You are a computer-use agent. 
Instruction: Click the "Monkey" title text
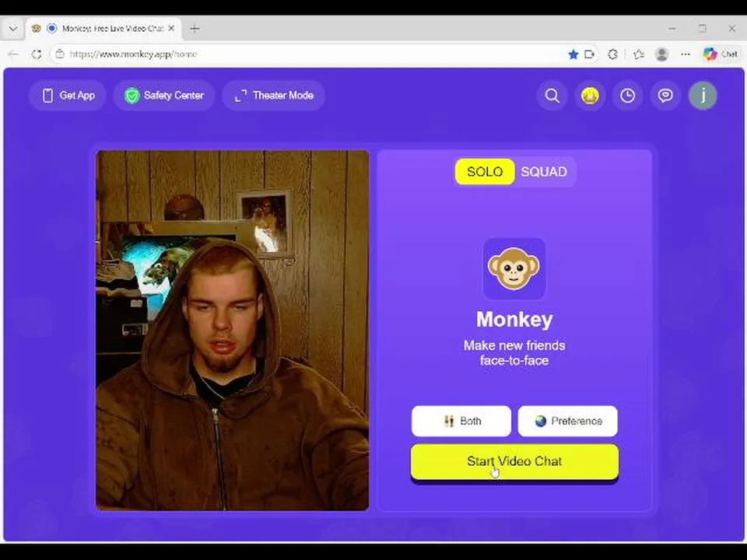514,319
